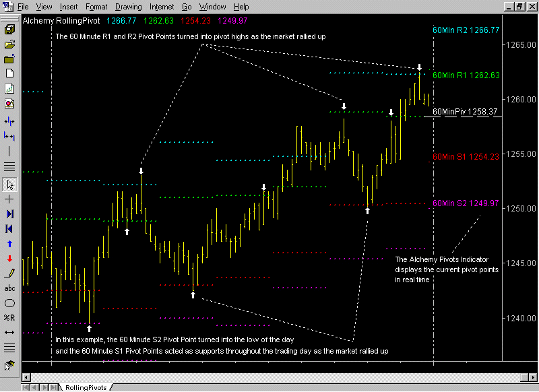Screen dimensions: 539x392
Task: Open the Go menu
Action: (187, 7)
